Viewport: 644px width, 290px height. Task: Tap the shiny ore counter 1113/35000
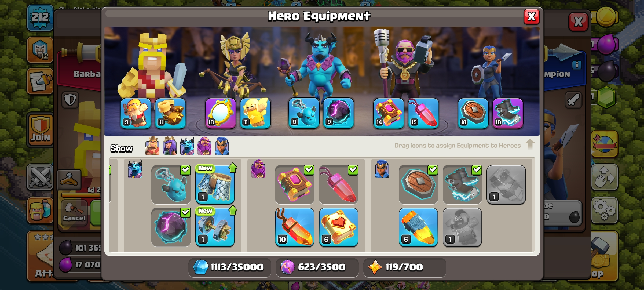tap(230, 267)
